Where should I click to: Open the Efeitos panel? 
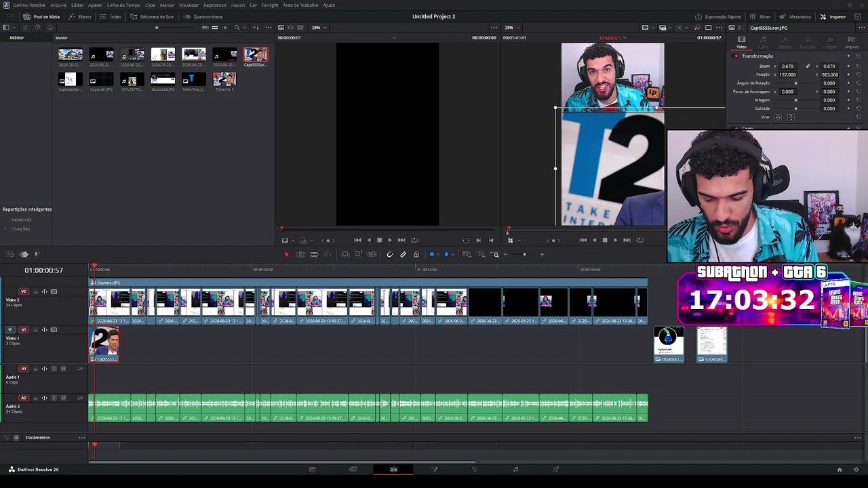click(x=80, y=16)
